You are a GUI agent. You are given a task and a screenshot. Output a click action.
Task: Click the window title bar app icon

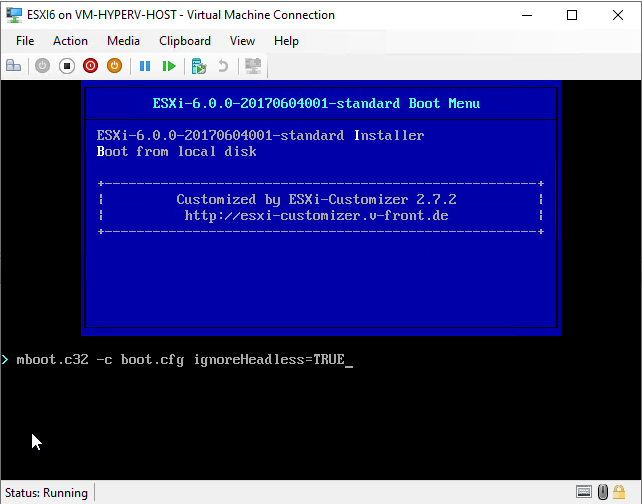coord(14,15)
